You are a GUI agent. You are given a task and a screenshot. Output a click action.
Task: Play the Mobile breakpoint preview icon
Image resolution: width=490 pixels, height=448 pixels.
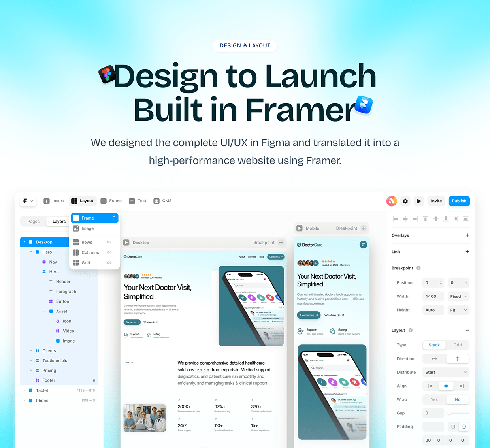click(300, 228)
